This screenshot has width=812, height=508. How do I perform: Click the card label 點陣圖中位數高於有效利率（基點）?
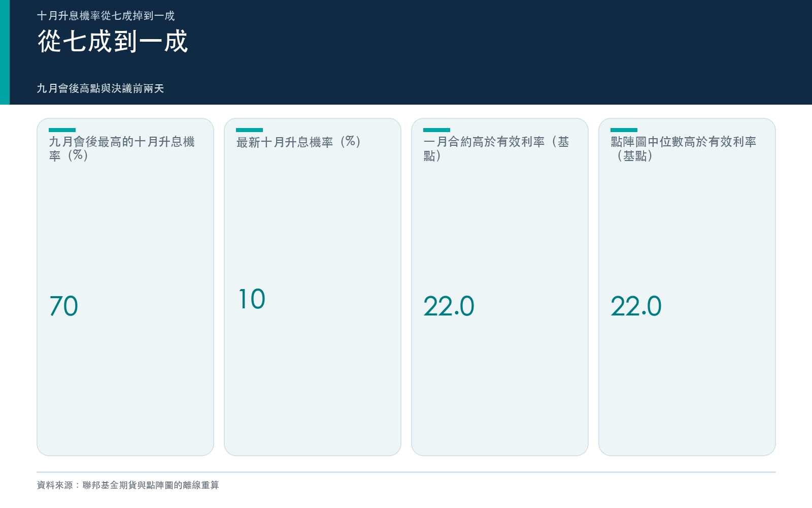click(684, 148)
